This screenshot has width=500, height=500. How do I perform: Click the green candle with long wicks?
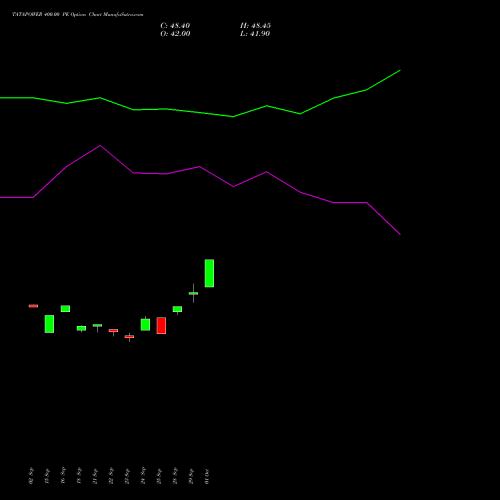(x=193, y=293)
